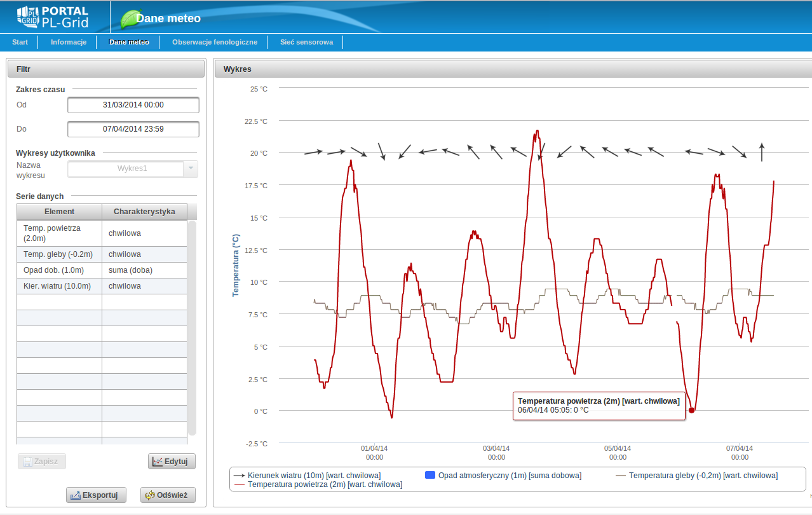Screen dimensions: 812x515
Task: Click the Od date field
Action: (x=133, y=105)
